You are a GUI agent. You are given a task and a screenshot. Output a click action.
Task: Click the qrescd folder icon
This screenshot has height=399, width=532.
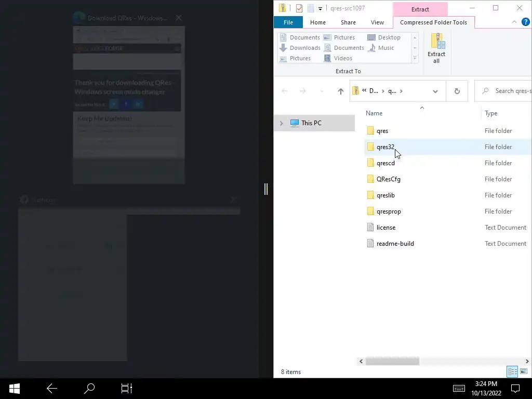370,163
